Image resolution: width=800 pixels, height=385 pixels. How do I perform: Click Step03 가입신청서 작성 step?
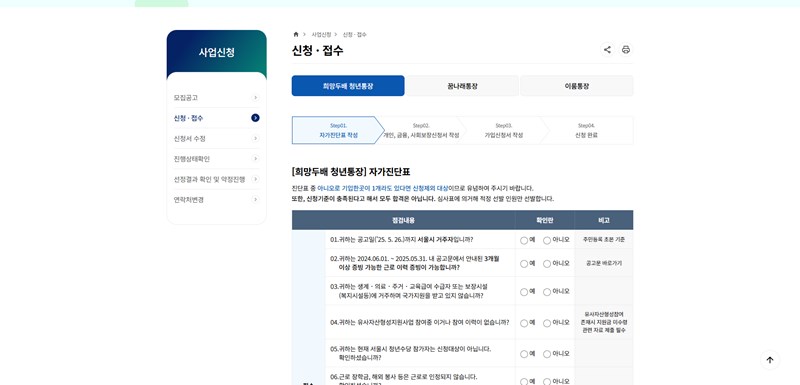coord(504,131)
